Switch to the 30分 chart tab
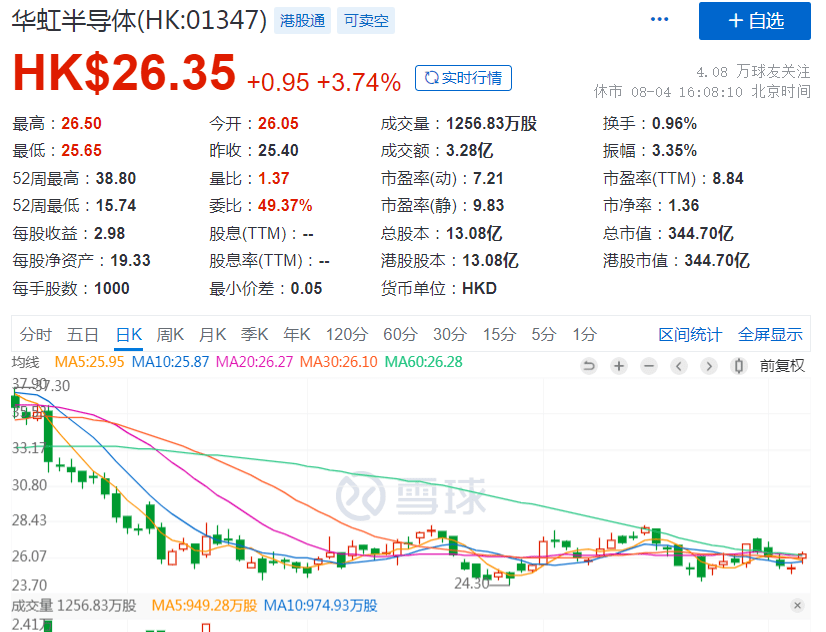The width and height of the screenshot is (826, 632). [450, 334]
